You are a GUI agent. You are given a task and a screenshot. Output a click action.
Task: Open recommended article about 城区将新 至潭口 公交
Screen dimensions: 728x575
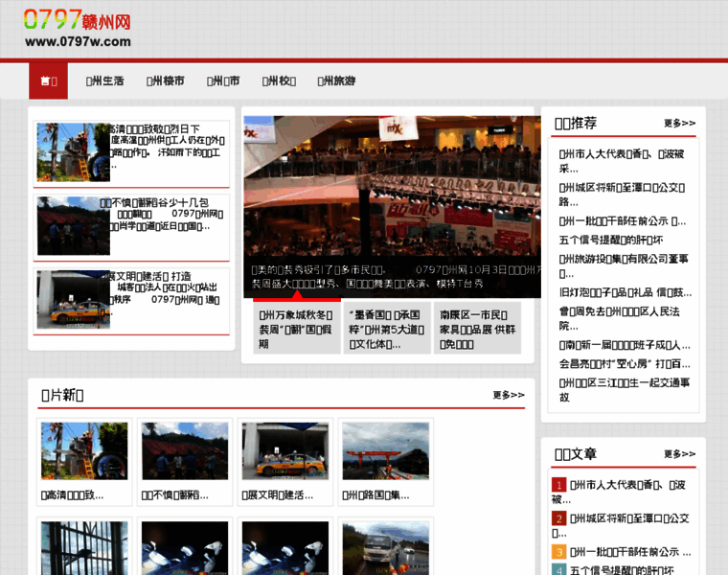[x=622, y=195]
